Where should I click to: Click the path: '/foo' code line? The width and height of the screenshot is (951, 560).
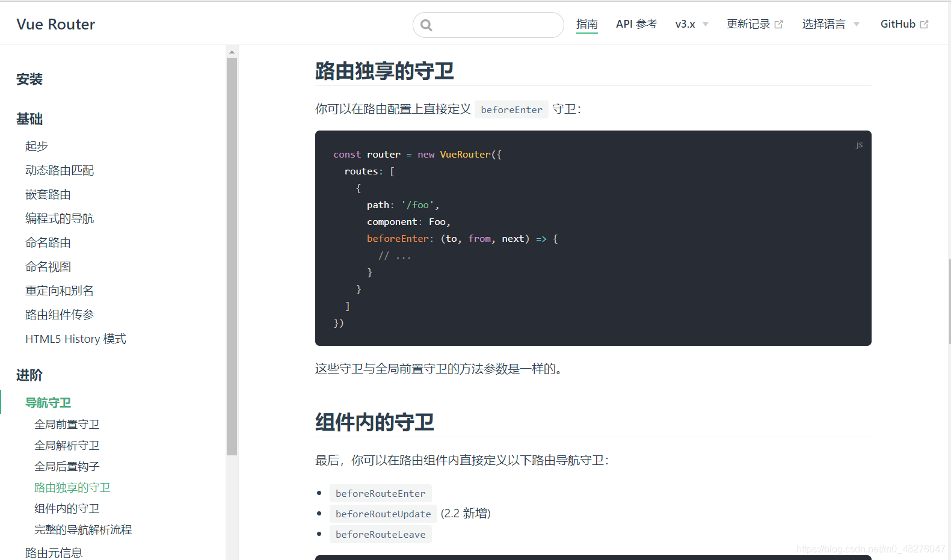click(x=403, y=205)
